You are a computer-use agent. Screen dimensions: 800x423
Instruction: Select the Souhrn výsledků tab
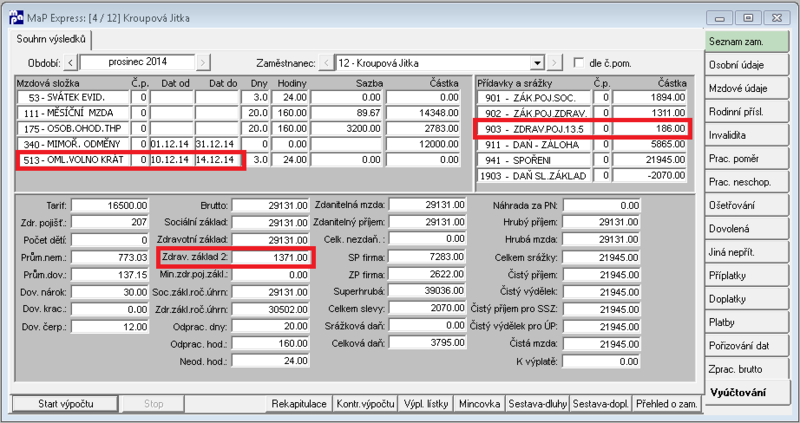click(x=51, y=39)
